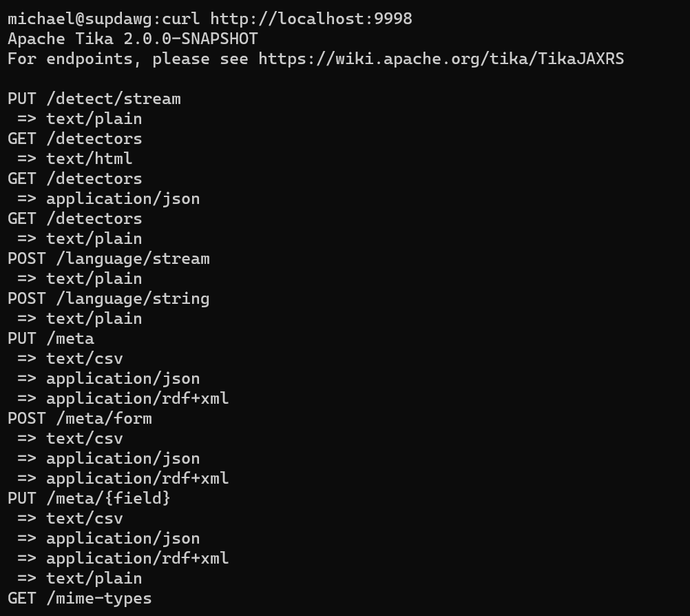This screenshot has width=690, height=616.
Task: Click the http://localhost:9998 URL in the command
Action: click(x=311, y=19)
